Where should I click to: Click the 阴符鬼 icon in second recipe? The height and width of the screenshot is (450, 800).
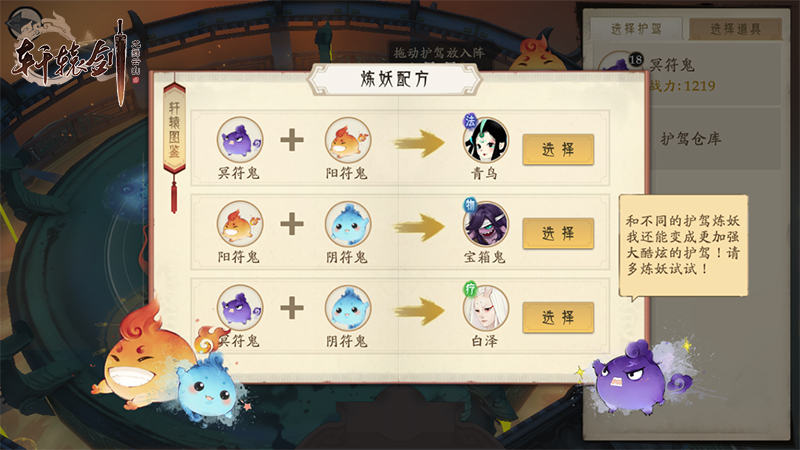(x=348, y=223)
